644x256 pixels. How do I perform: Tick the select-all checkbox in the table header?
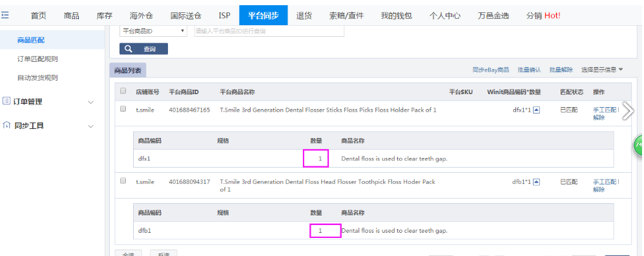tap(123, 91)
